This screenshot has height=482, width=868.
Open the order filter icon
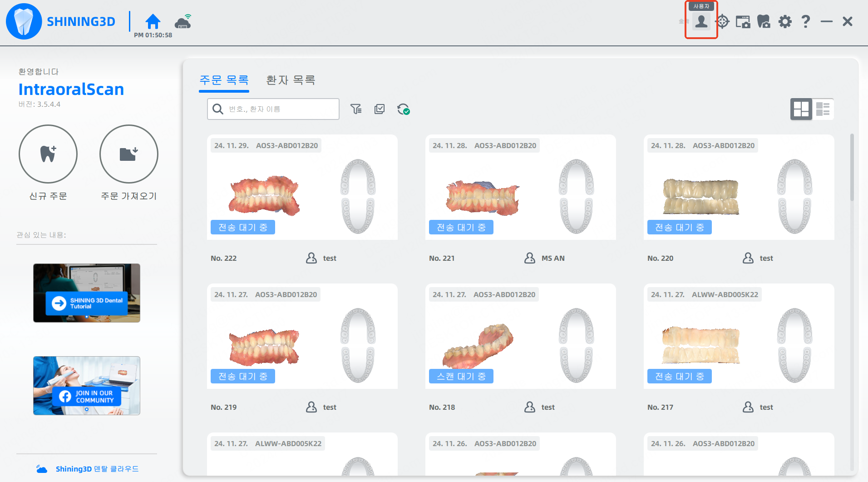click(356, 109)
